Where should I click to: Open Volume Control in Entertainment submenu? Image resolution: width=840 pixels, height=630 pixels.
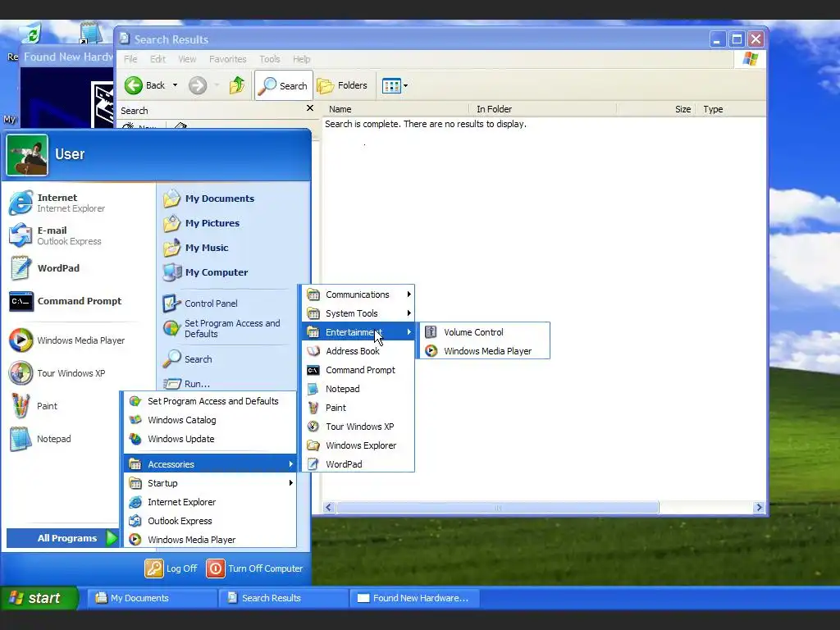[x=484, y=332]
